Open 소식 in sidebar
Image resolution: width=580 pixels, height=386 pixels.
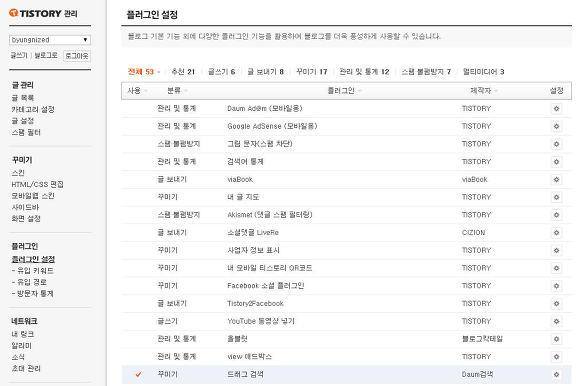pyautogui.click(x=18, y=357)
